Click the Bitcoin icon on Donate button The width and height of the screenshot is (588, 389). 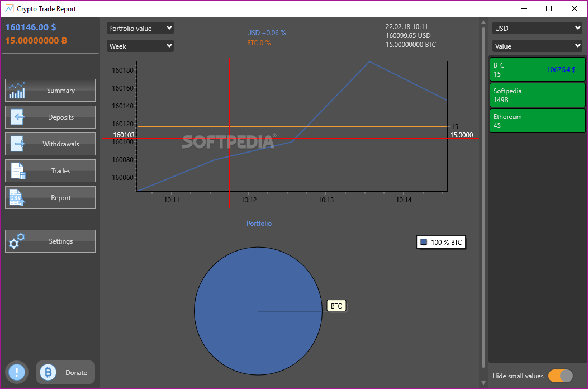[x=47, y=372]
